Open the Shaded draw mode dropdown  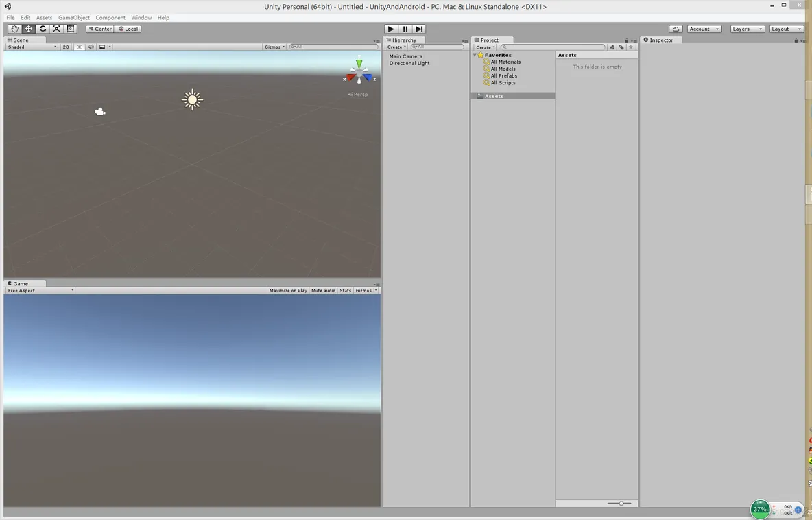click(x=32, y=47)
